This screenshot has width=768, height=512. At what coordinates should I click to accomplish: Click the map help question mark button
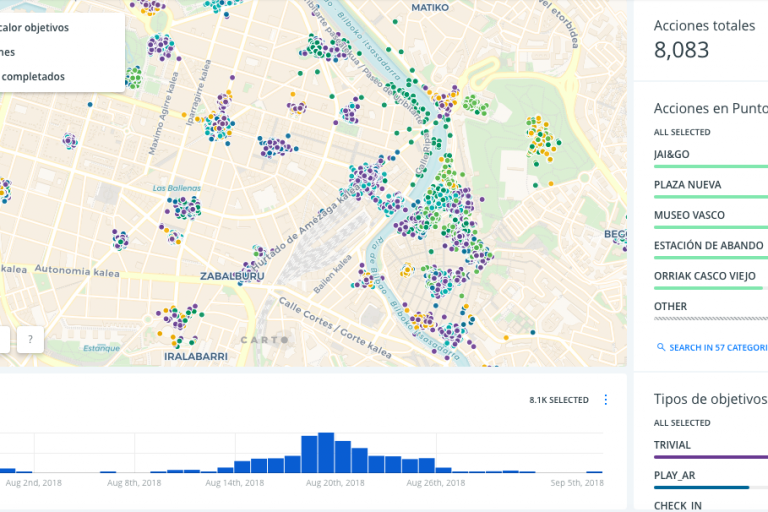point(30,340)
